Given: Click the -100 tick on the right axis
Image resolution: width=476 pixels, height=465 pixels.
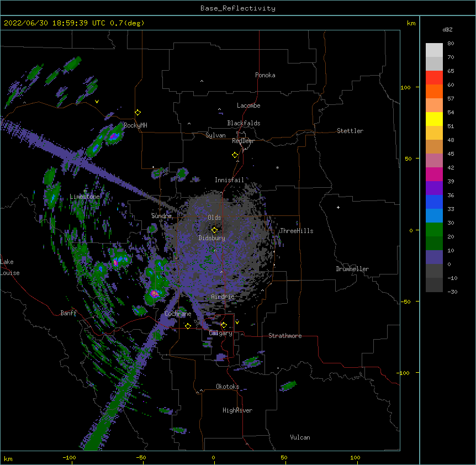Looking at the screenshot, I should pyautogui.click(x=404, y=373).
